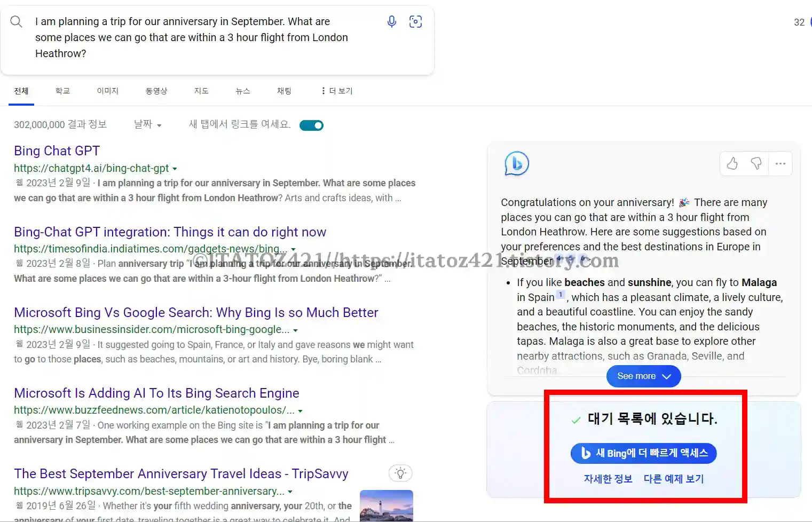Open visual search camera icon
This screenshot has height=522, width=812.
tap(415, 21)
